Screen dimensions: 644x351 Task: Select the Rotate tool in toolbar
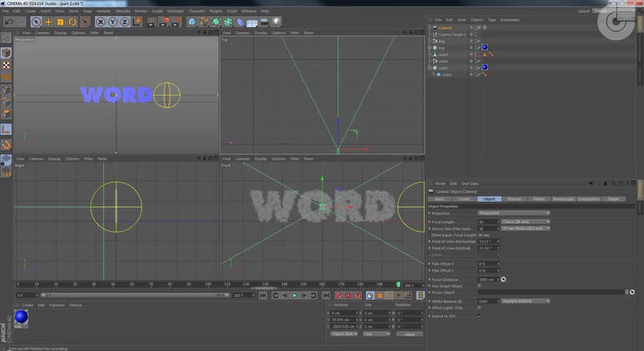(72, 22)
